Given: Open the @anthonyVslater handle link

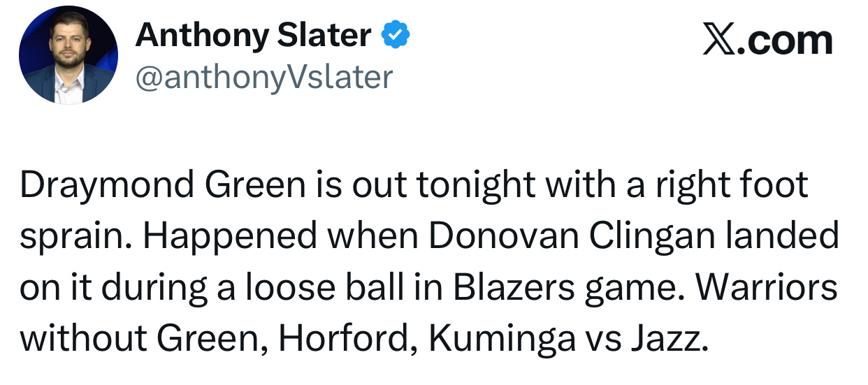Looking at the screenshot, I should click(264, 78).
